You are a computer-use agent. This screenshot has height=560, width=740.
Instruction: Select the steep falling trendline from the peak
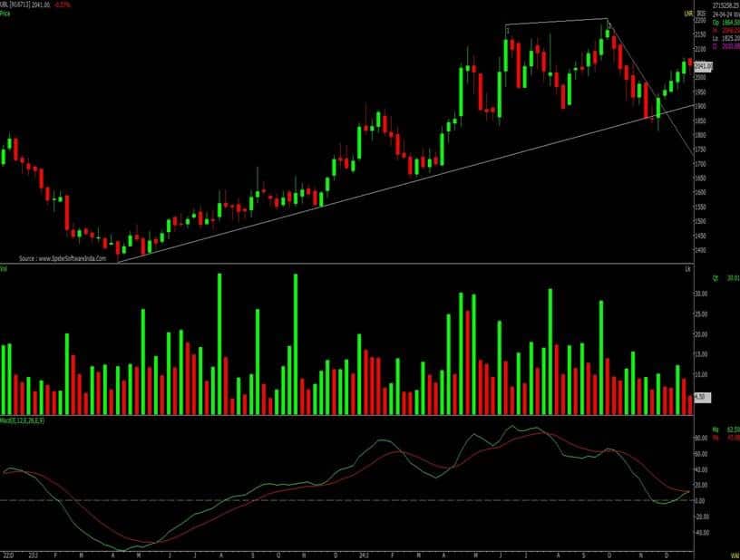point(648,91)
